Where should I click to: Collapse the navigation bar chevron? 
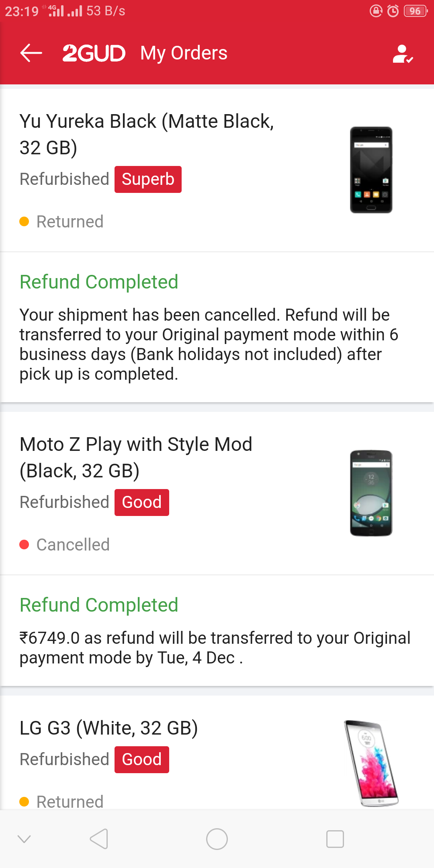pyautogui.click(x=24, y=839)
